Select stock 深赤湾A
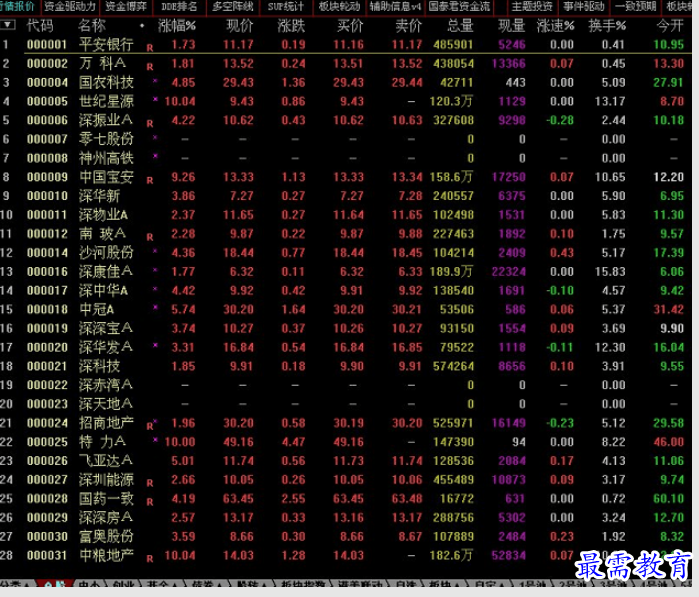This screenshot has height=597, width=699. [x=106, y=385]
